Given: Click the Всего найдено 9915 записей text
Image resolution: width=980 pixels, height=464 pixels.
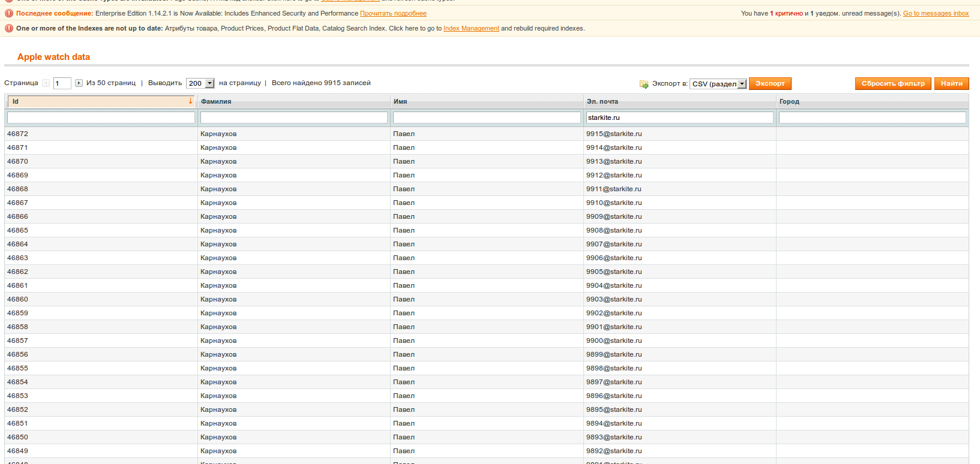Looking at the screenshot, I should (x=321, y=83).
